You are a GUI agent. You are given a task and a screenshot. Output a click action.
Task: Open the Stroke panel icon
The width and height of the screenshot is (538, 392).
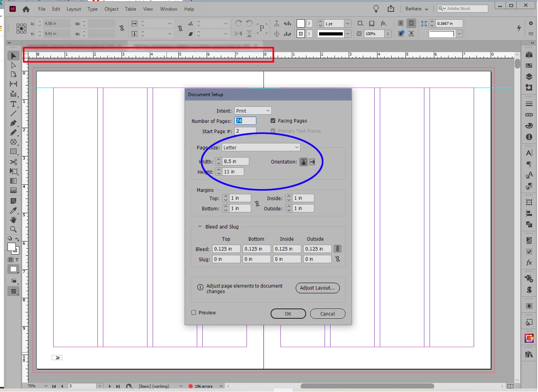tap(529, 104)
